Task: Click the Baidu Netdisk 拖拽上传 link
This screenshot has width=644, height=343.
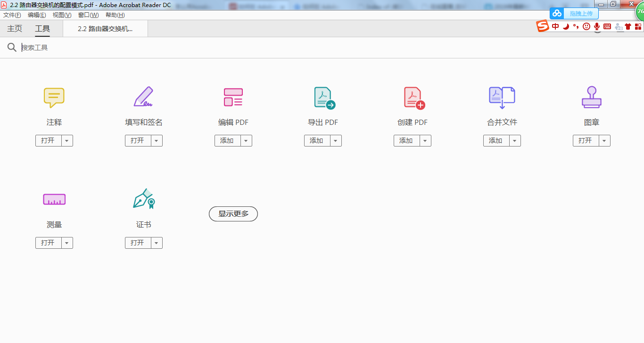Action: (581, 13)
